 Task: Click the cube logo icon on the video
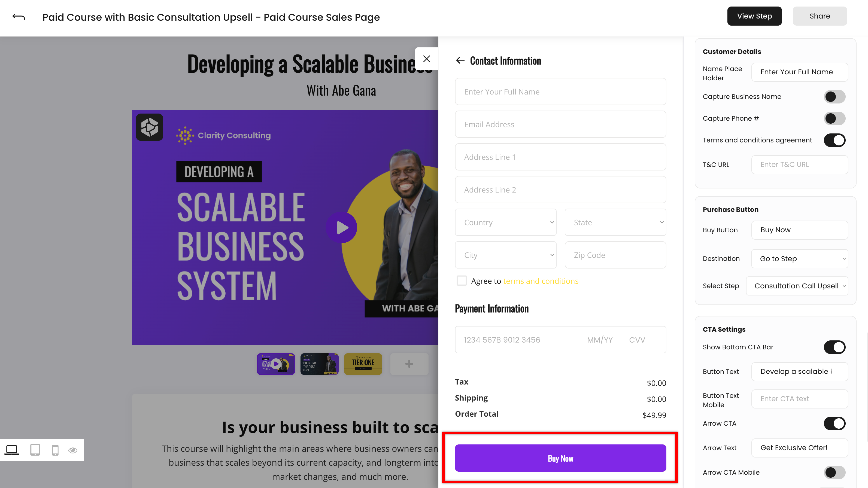(150, 127)
